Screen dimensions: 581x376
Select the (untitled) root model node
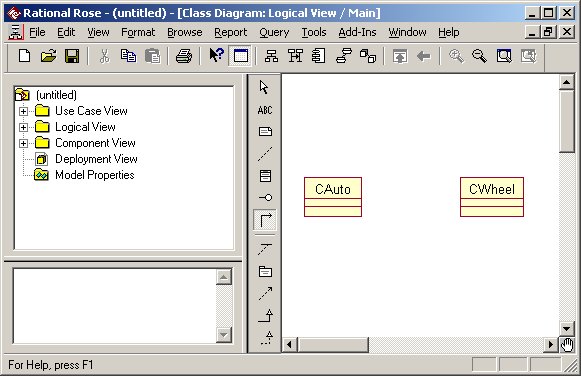[56, 95]
